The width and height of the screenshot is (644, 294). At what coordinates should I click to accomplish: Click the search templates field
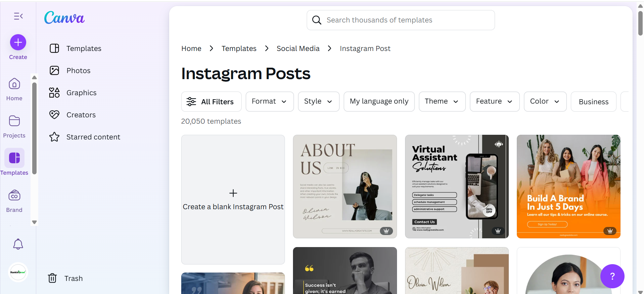click(x=401, y=20)
